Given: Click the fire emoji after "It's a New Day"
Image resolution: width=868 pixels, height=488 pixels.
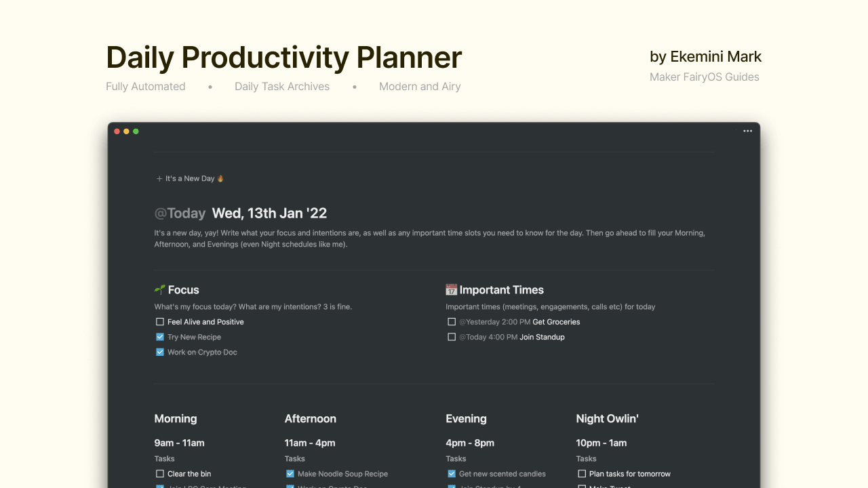Looking at the screenshot, I should point(219,178).
